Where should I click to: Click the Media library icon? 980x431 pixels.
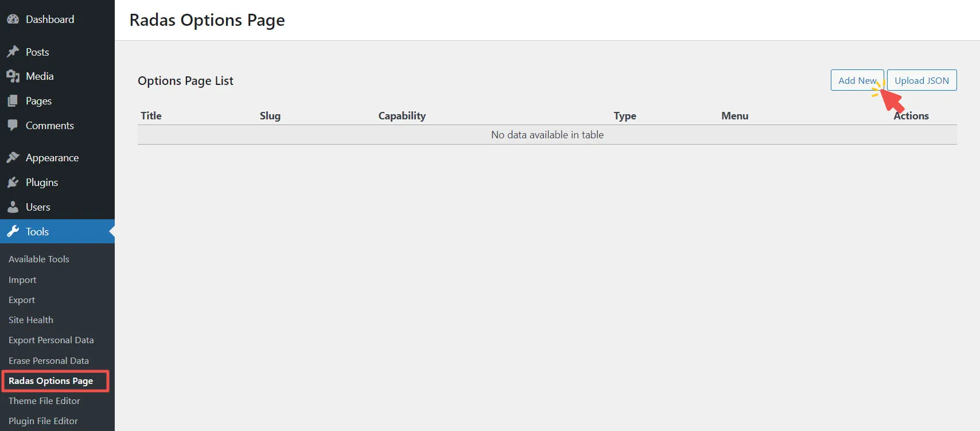pyautogui.click(x=13, y=76)
